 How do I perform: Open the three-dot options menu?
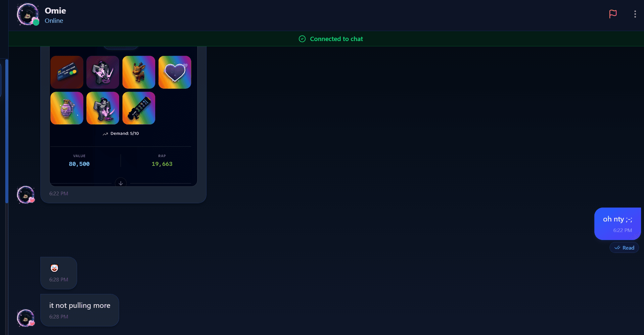click(x=635, y=14)
